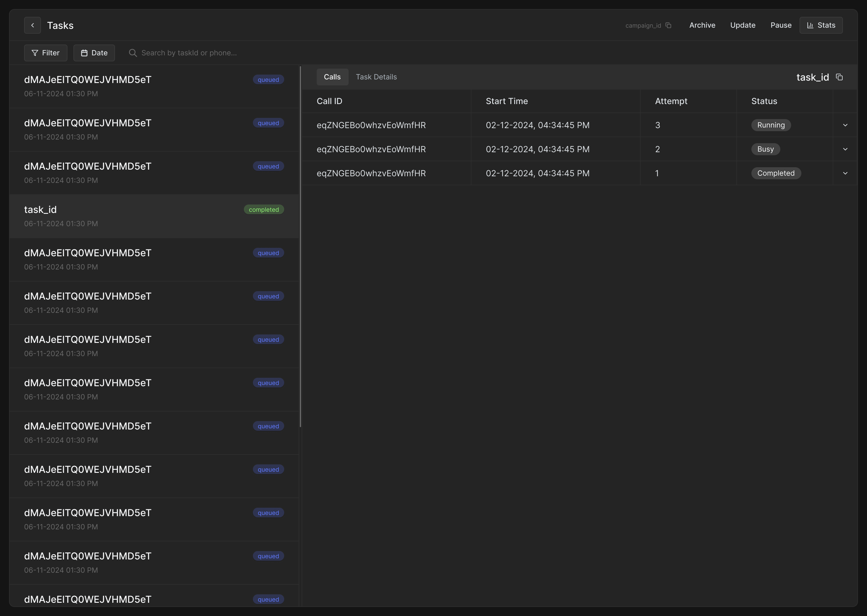Click the back arrow beside Tasks
This screenshot has width=867, height=616.
32,25
